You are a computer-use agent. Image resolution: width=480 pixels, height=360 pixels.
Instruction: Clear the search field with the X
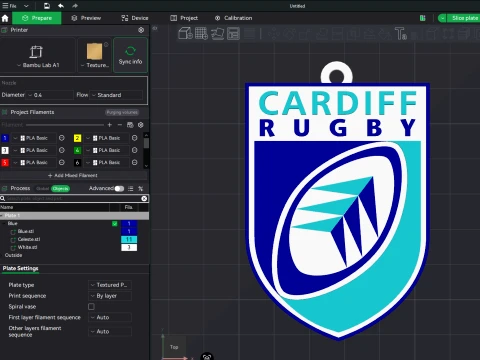(x=144, y=199)
